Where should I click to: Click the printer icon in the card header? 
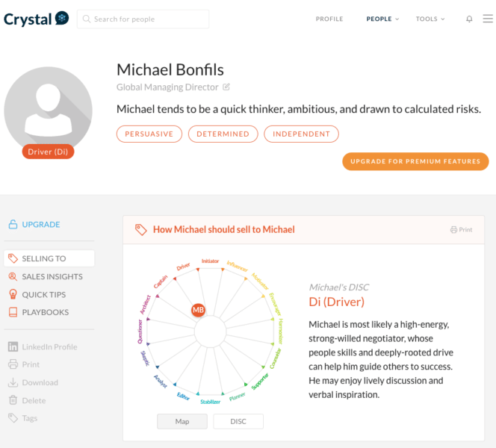coord(453,229)
